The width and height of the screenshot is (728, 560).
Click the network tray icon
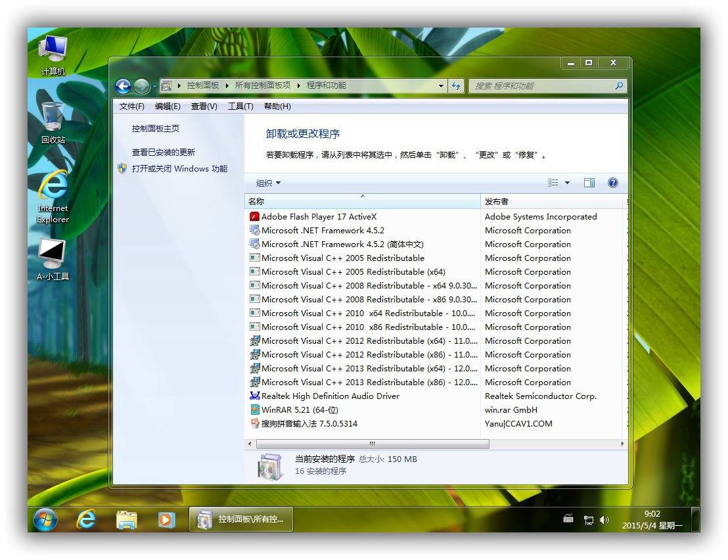588,520
